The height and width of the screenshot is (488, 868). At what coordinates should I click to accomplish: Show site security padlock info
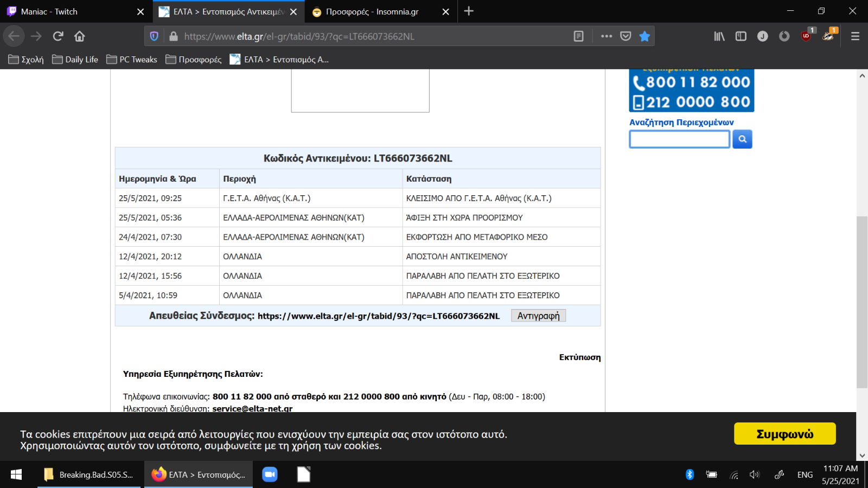[174, 36]
